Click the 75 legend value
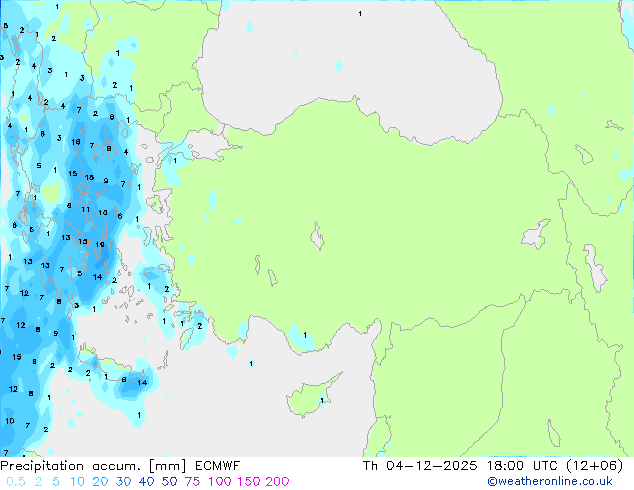The height and width of the screenshot is (490, 634). [x=192, y=482]
